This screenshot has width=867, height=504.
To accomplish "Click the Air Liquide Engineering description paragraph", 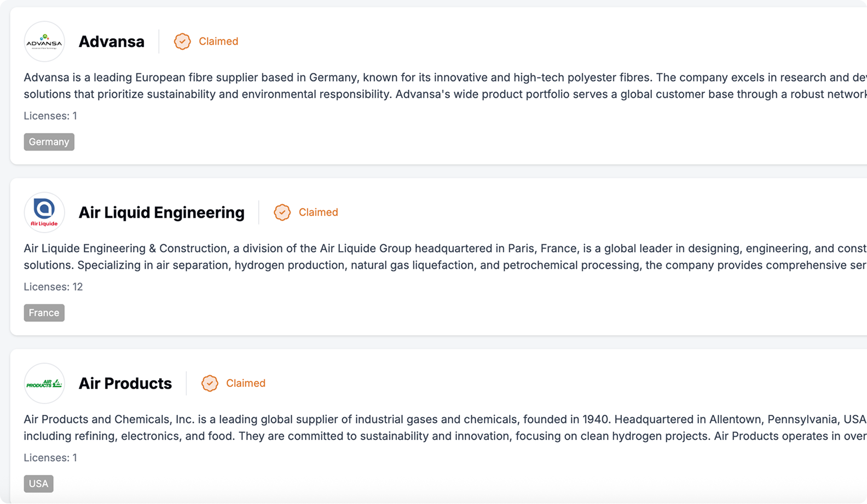I will pyautogui.click(x=445, y=257).
